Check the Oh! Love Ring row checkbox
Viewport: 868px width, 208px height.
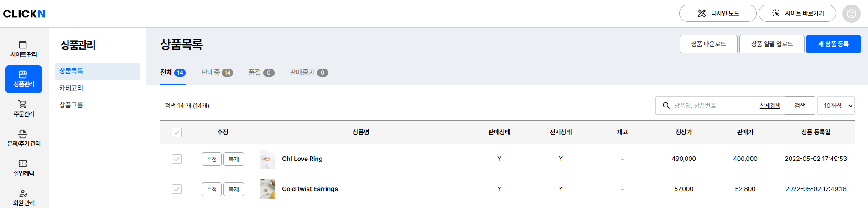click(177, 159)
